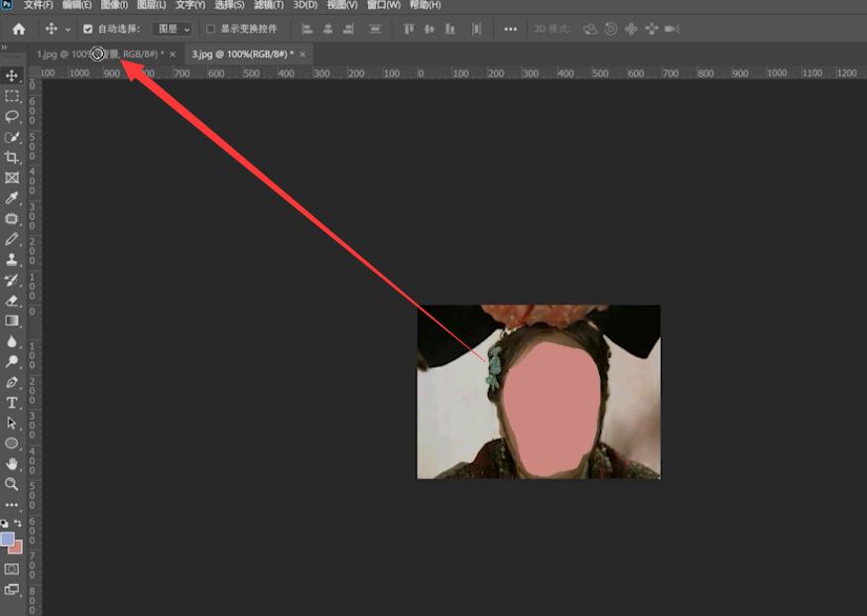Select the Hand tool

click(x=12, y=464)
